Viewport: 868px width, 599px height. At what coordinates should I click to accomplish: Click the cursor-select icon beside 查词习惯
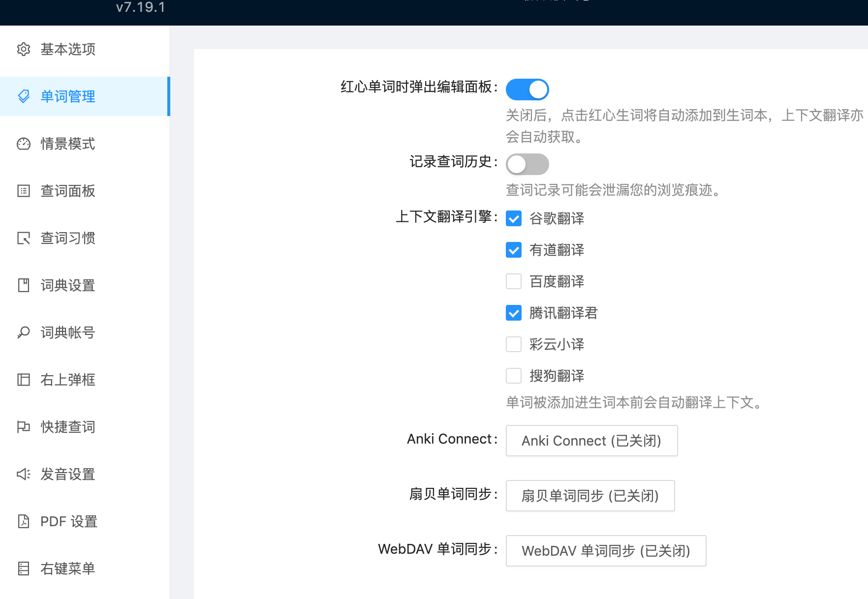24,238
